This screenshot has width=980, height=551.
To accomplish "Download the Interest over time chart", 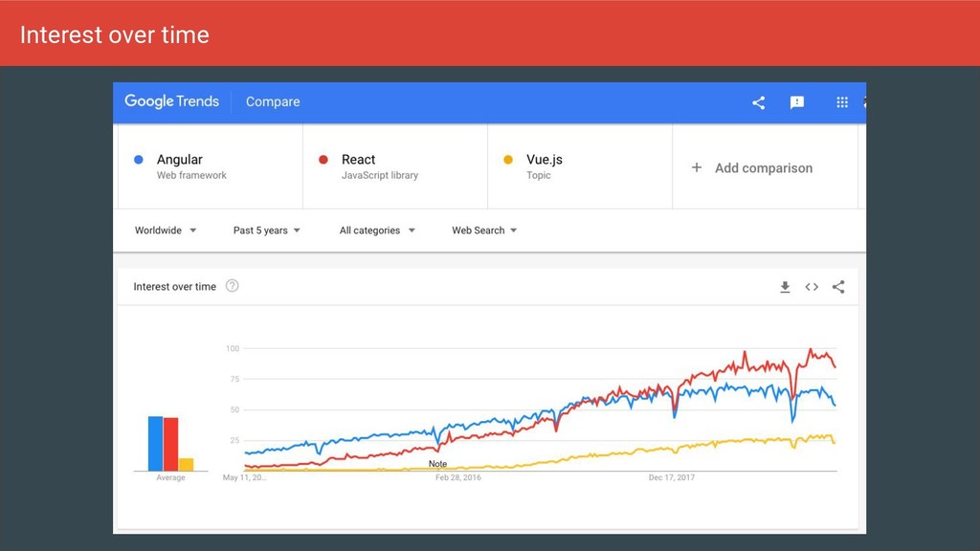I will coord(785,287).
